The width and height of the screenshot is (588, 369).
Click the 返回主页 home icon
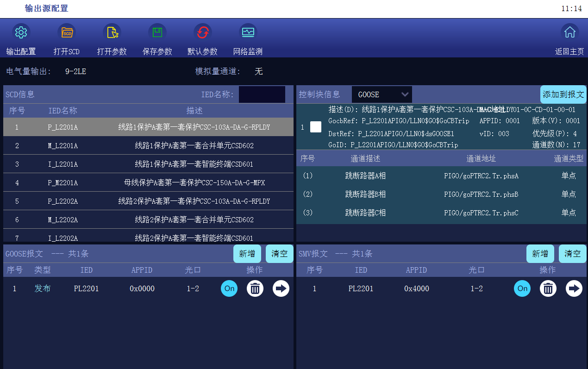click(569, 32)
